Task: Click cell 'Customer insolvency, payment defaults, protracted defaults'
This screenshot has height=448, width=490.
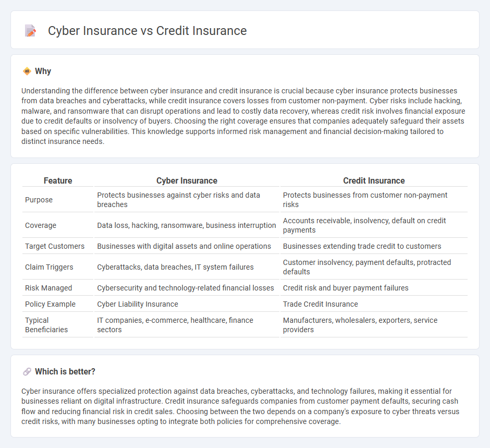Action: (x=374, y=267)
